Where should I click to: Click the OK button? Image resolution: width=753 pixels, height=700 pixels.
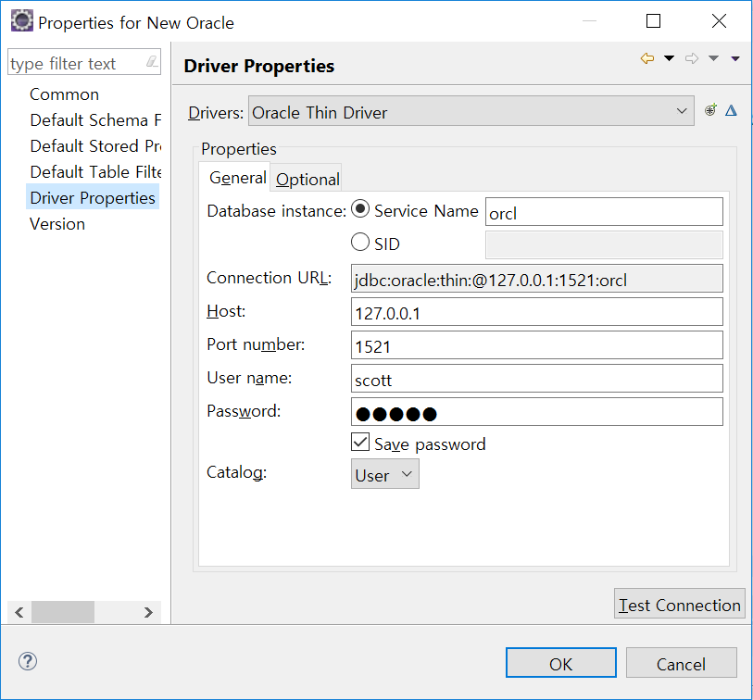pos(561,663)
